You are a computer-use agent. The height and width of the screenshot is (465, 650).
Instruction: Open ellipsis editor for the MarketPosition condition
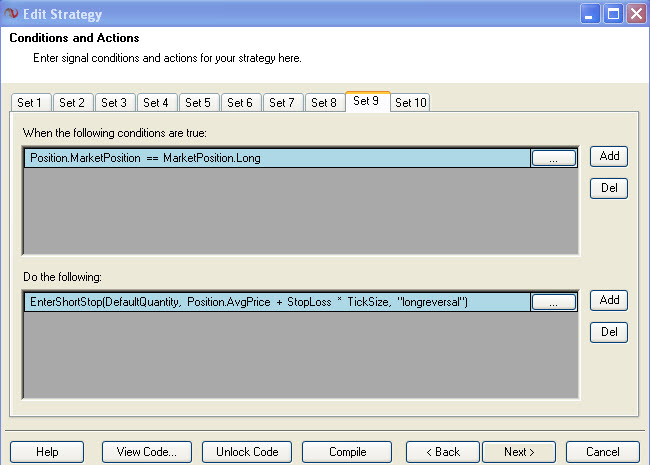coord(553,158)
